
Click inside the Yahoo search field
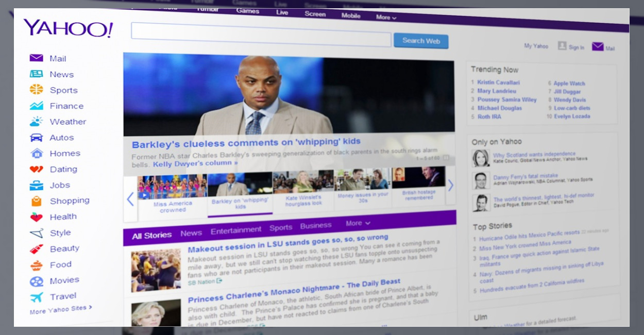[261, 35]
